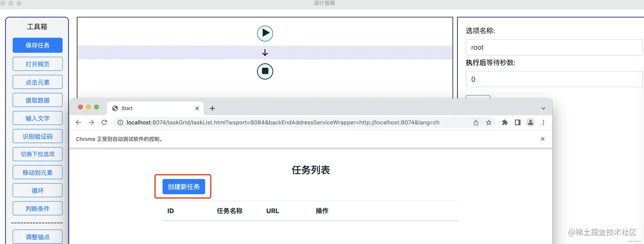The width and height of the screenshot is (644, 244).
Task: Click 提取数据 in toolbox
Action: (x=37, y=100)
